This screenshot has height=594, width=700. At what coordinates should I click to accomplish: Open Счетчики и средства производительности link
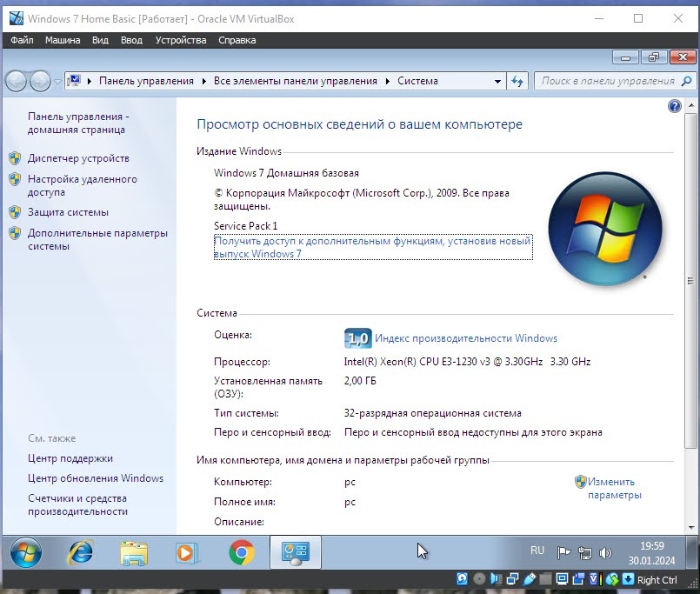pos(77,504)
